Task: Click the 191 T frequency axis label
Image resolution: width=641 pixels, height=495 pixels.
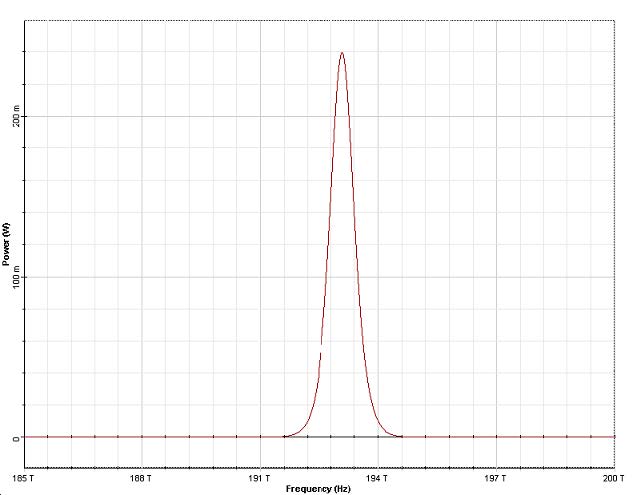Action: [260, 478]
